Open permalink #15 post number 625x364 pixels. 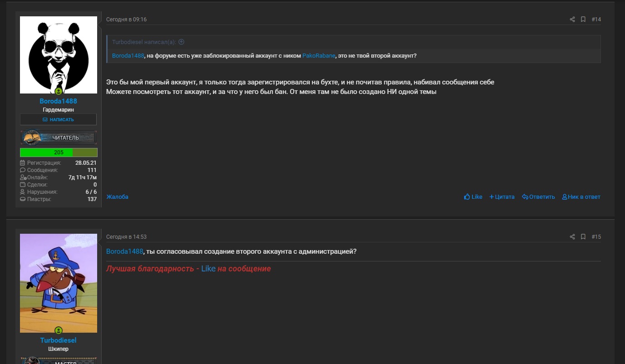596,237
